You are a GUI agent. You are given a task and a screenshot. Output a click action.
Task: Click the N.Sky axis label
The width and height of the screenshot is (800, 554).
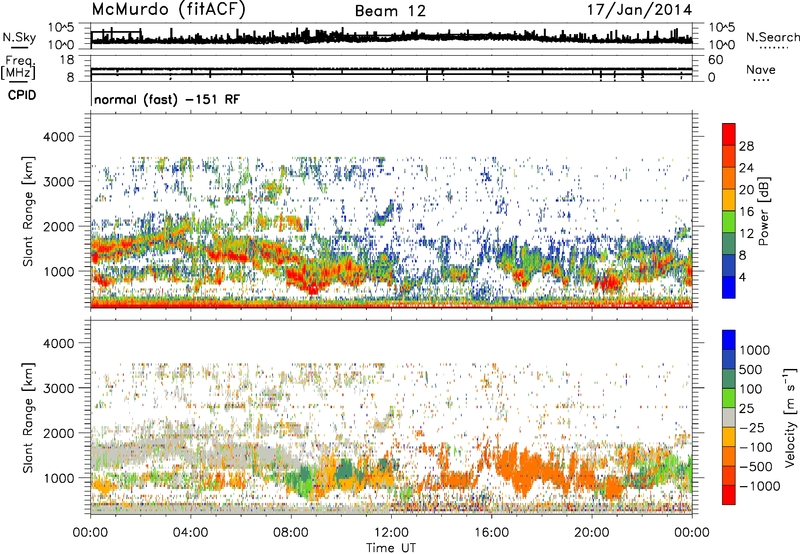pos(19,38)
